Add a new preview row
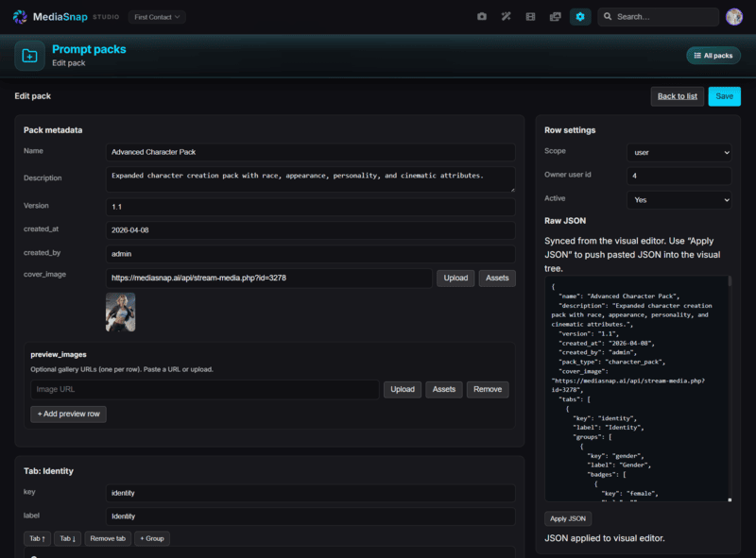 click(x=67, y=414)
